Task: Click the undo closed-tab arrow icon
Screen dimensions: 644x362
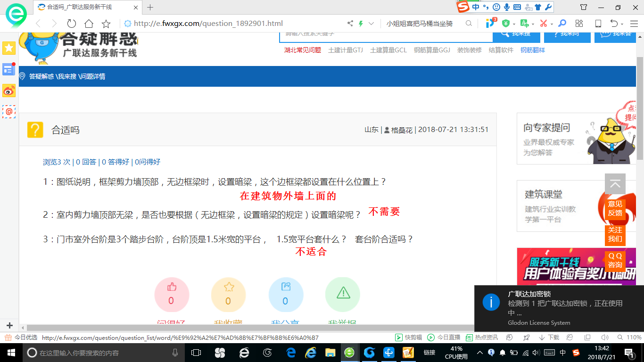Action: [614, 24]
